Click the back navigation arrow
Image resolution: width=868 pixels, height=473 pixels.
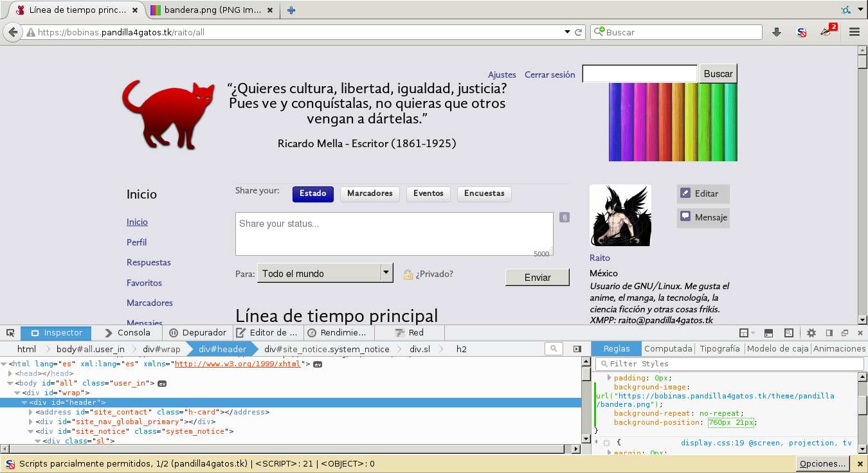tap(13, 32)
